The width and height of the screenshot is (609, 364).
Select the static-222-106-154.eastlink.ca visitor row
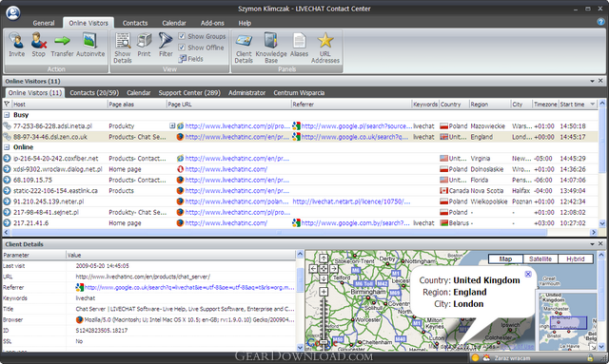300,190
